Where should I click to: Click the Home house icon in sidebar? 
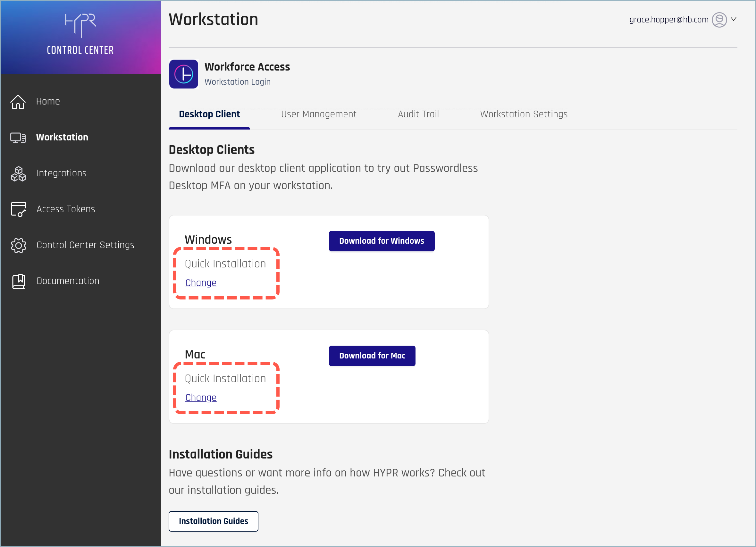(x=18, y=102)
